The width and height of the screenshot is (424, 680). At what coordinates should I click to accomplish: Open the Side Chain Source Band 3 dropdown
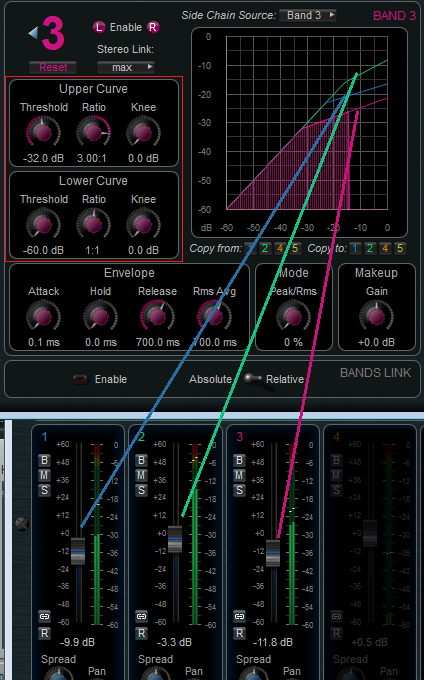coord(308,15)
